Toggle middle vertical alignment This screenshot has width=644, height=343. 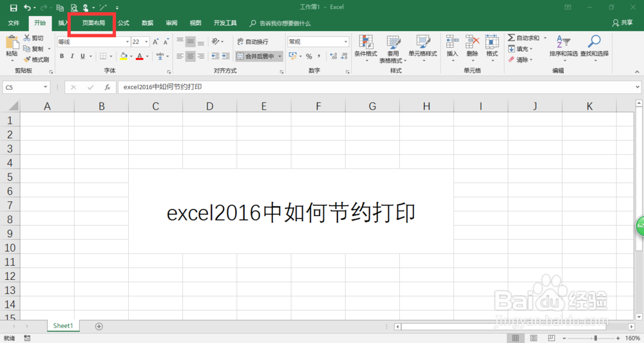(x=190, y=41)
